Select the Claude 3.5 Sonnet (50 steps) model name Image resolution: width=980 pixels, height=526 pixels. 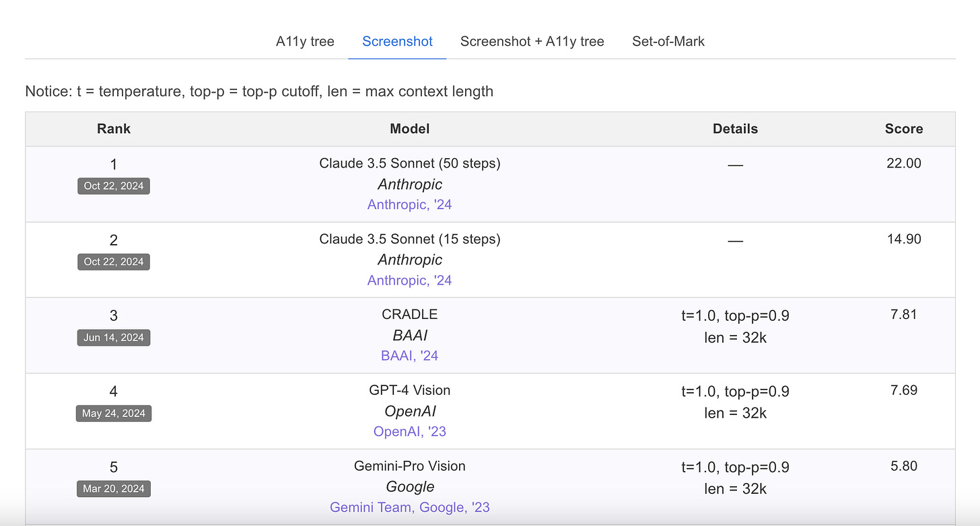coord(410,163)
